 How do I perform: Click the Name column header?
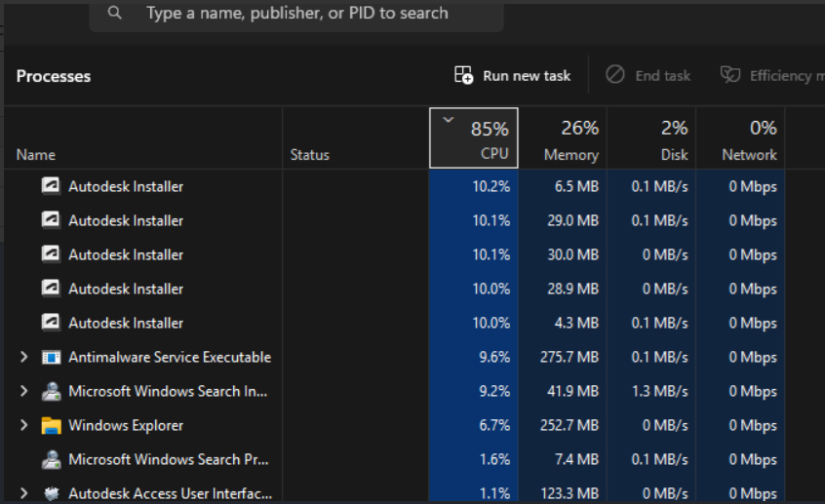[36, 154]
